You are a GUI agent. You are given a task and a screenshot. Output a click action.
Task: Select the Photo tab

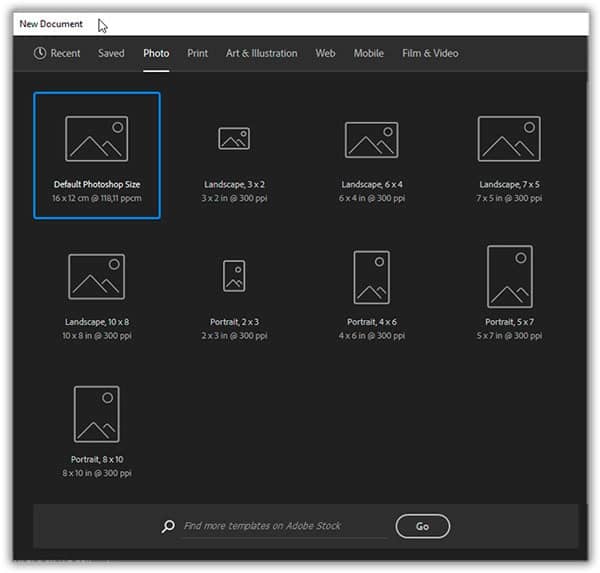[x=156, y=53]
